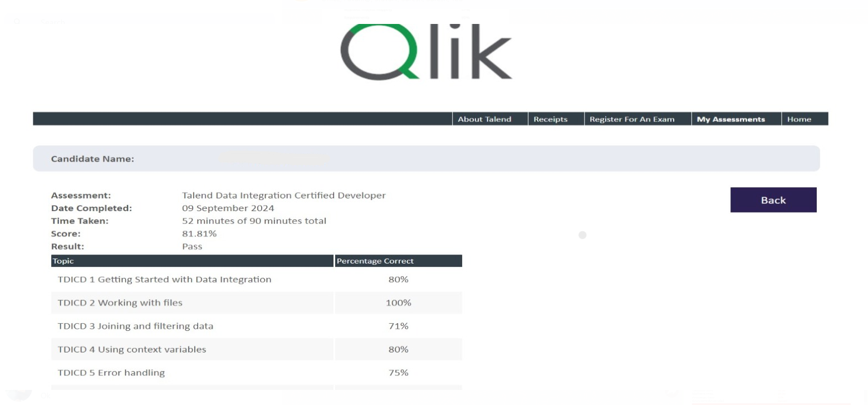The height and width of the screenshot is (405, 868).
Task: Open the Receipts menu item
Action: click(x=550, y=119)
